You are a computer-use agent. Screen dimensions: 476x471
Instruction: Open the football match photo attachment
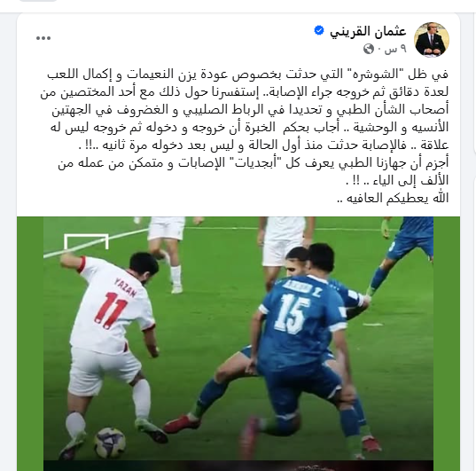[238, 343]
